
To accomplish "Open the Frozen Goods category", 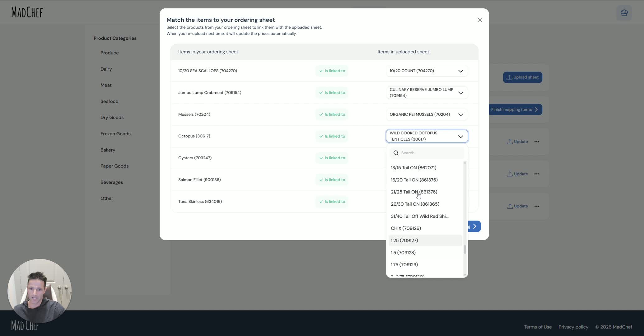I will click(x=115, y=134).
